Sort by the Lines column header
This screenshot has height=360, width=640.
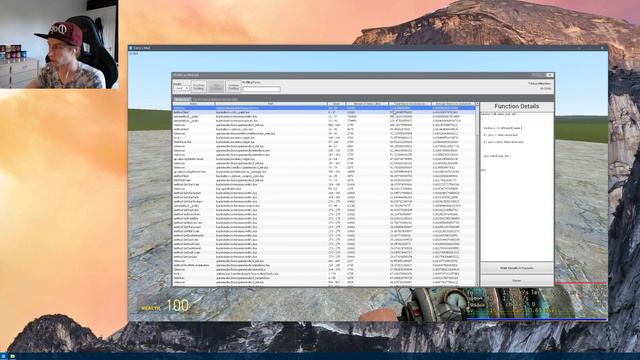coord(336,104)
